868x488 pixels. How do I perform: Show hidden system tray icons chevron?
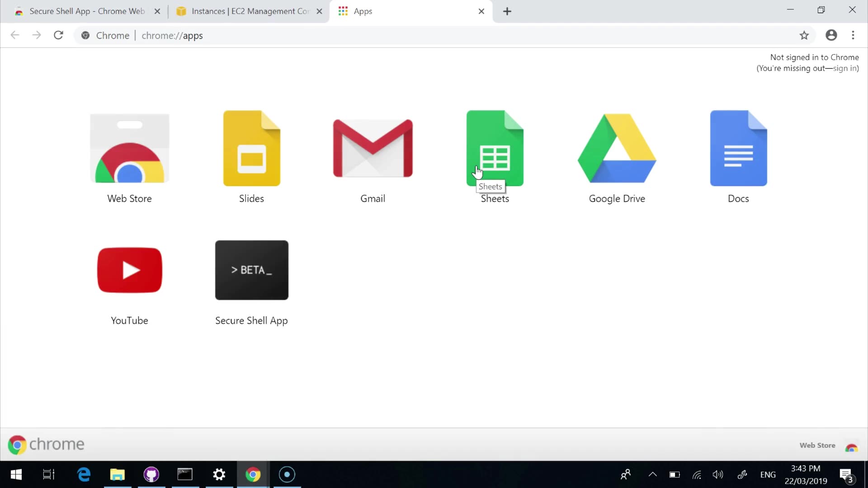coord(652,474)
